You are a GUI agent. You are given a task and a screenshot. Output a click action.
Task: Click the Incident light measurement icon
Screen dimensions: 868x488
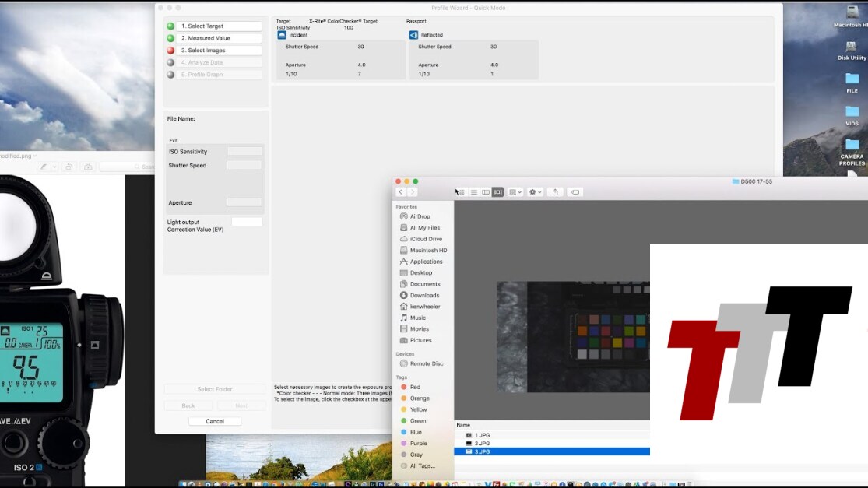(282, 35)
